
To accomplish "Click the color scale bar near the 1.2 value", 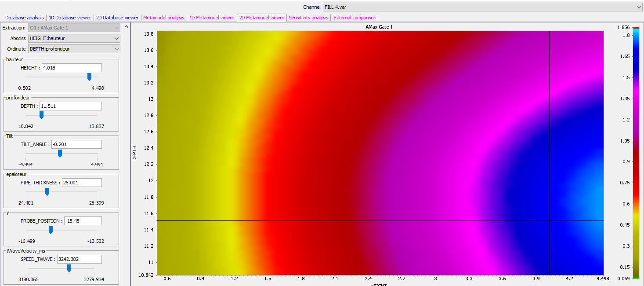I will [x=636, y=120].
